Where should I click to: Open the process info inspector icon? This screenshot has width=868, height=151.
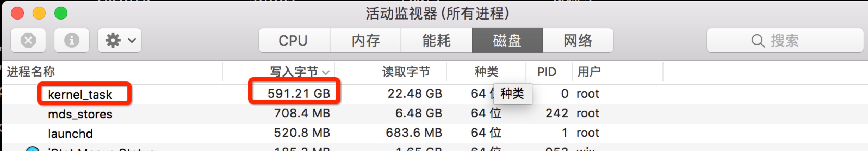72,40
